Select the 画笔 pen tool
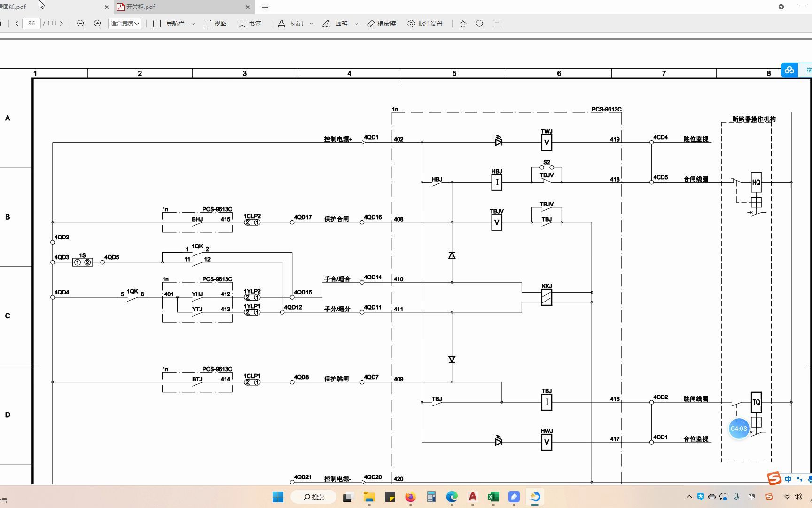The height and width of the screenshot is (508, 812). 335,24
